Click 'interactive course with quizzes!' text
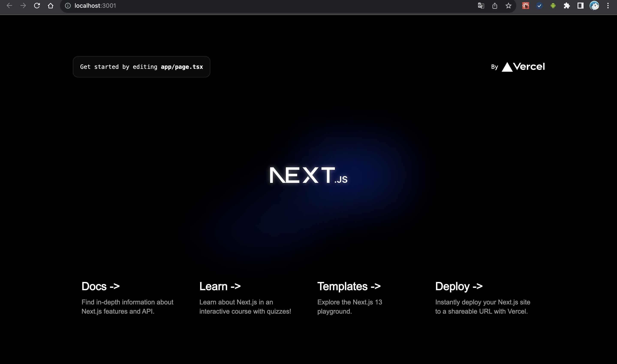617x364 pixels. [x=245, y=311]
